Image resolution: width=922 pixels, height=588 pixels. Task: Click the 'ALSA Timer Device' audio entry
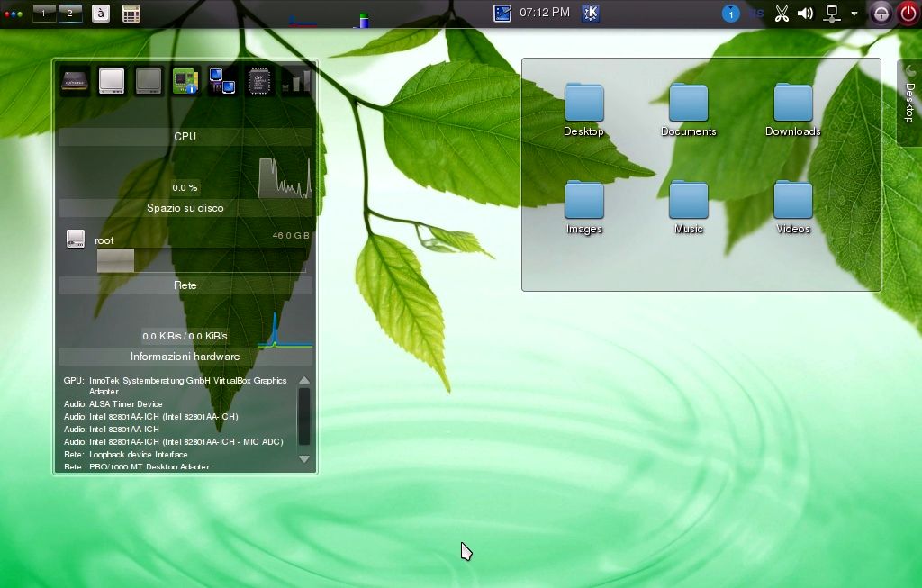pos(125,404)
